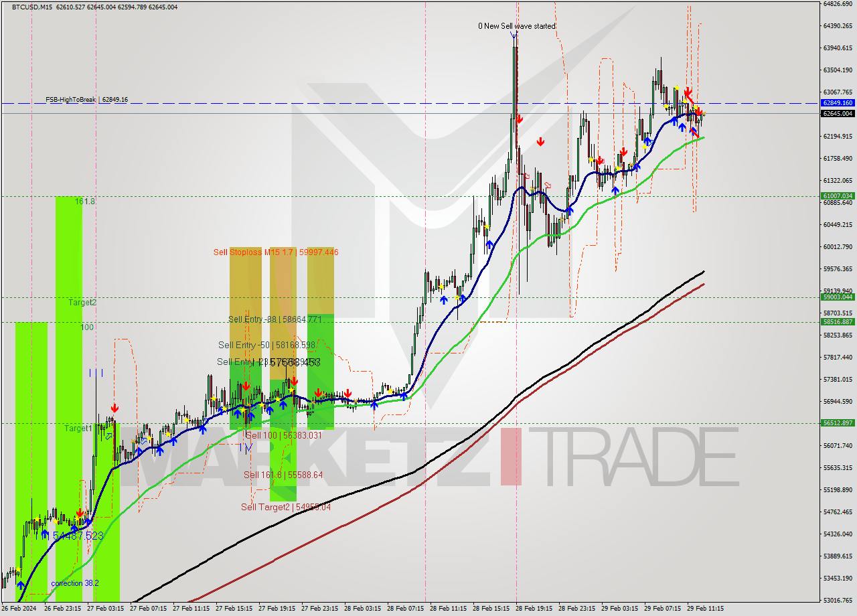This screenshot has height=616, width=857.
Task: Click the 64390.265 price axis value
Action: pos(837,25)
